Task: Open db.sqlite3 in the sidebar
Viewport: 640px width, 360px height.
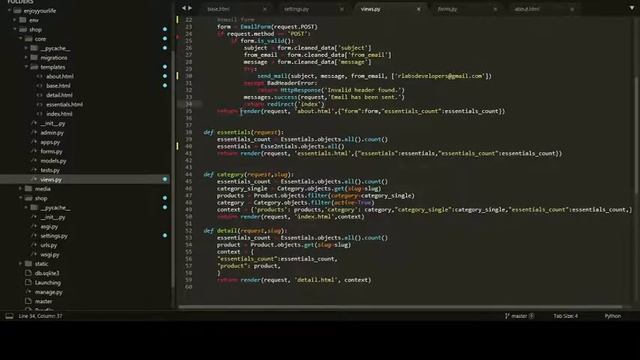Action: point(47,273)
